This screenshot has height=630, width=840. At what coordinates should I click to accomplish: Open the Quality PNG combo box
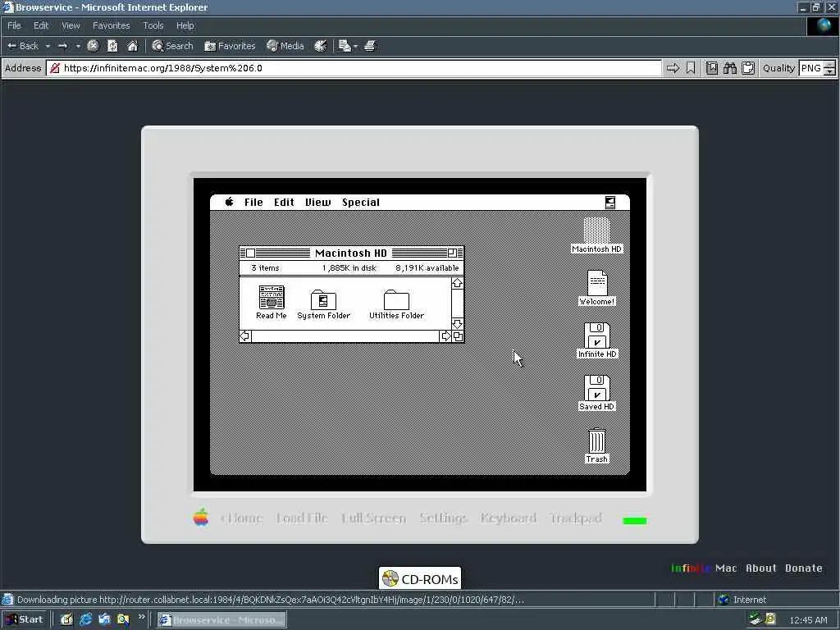810,68
